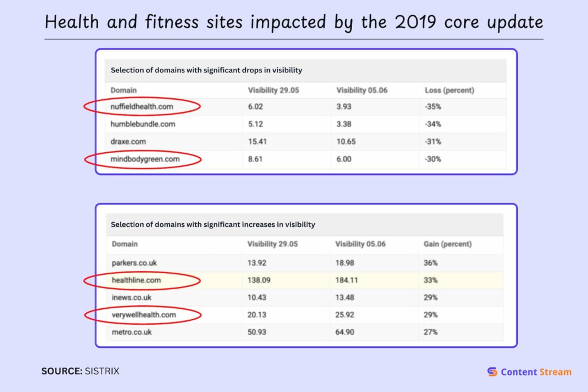Viewport: 588px width, 392px height.
Task: Open draxe.com from the visibility drops list
Action: click(127, 142)
